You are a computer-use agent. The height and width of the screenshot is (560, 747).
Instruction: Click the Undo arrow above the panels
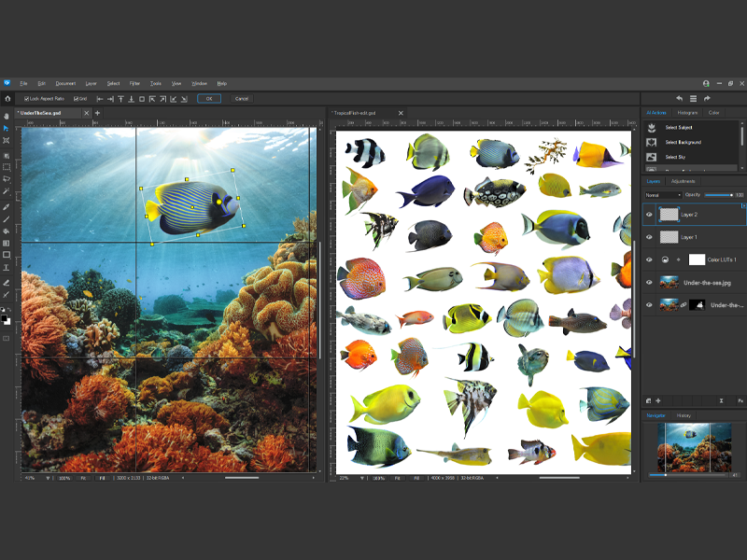[x=680, y=98]
